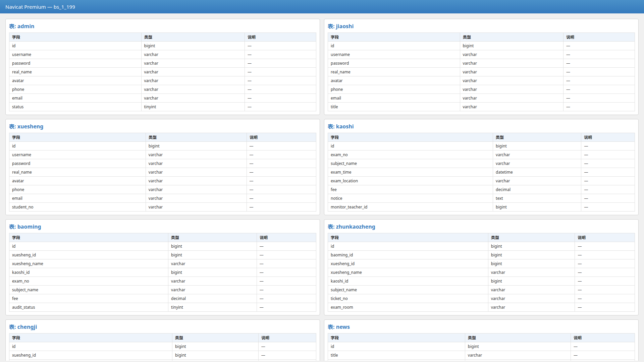Image resolution: width=644 pixels, height=362 pixels.
Task: Select the '表: admin' table heading
Action: pyautogui.click(x=21, y=26)
